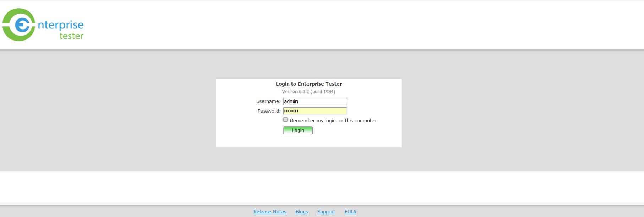Click the Version 6.3.0 build text
Image resolution: width=644 pixels, height=217 pixels.
pos(309,92)
